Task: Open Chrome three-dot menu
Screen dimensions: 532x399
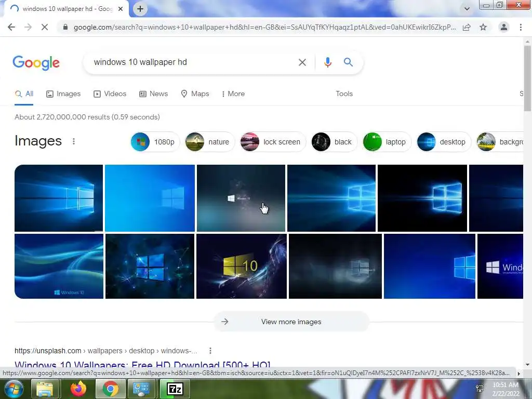Action: pos(521,27)
